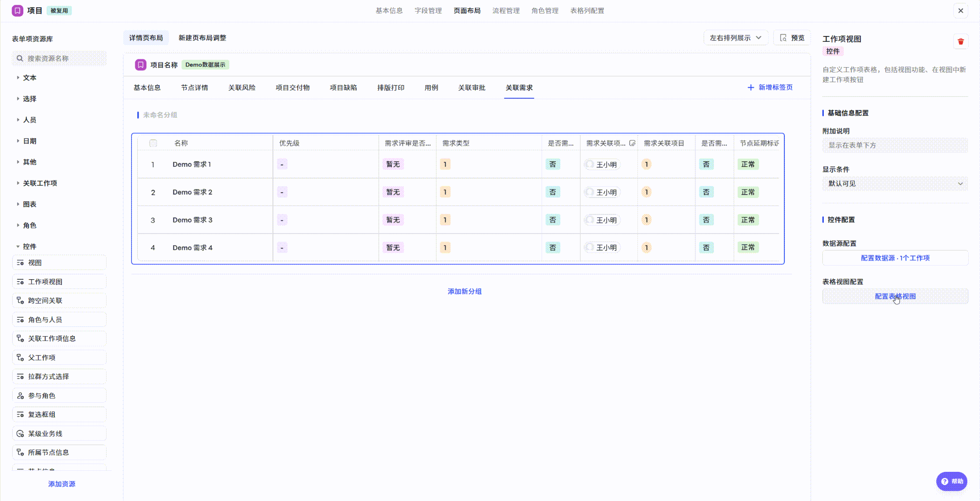
Task: Select the 视图 control icon
Action: coord(20,263)
